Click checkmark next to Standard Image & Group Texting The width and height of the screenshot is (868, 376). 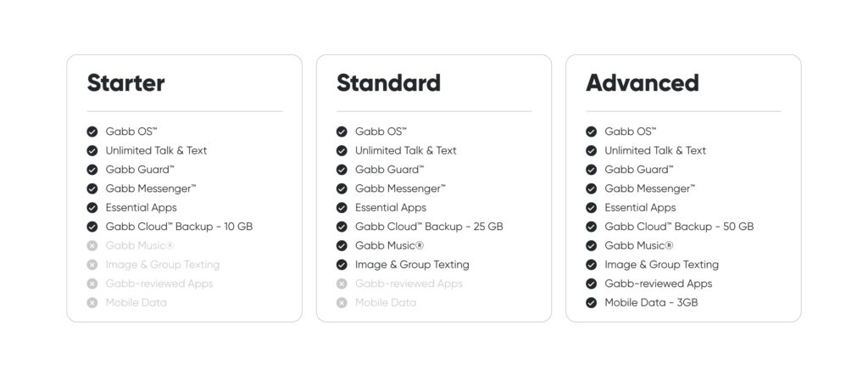pyautogui.click(x=342, y=265)
